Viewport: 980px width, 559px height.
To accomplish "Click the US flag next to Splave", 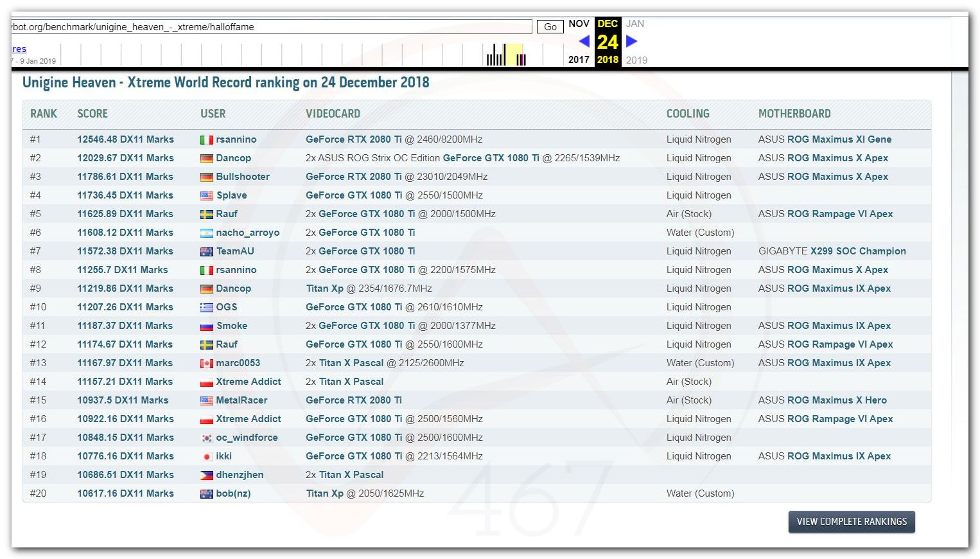I will coord(207,196).
